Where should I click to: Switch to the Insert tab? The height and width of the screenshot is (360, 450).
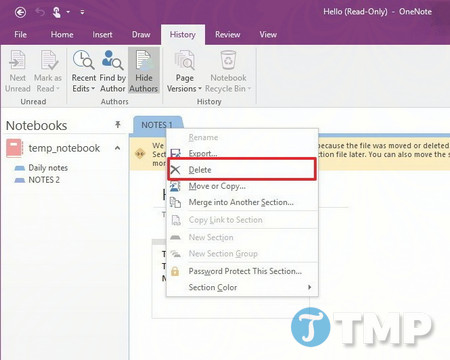point(102,35)
